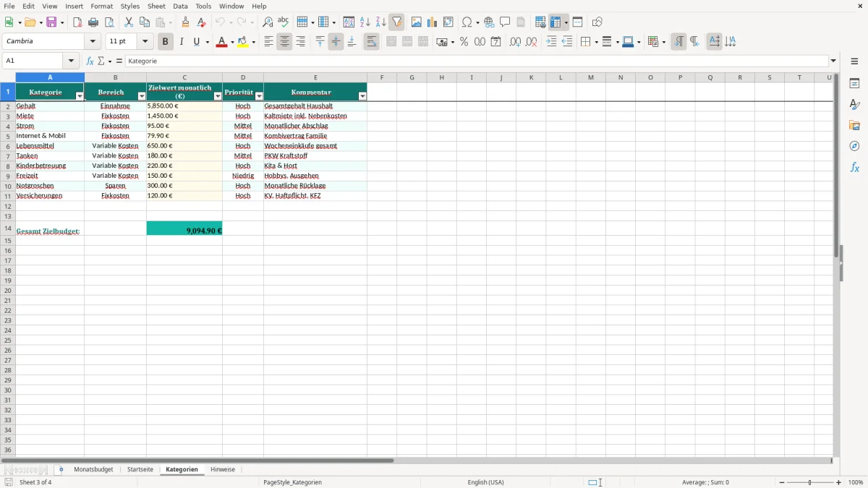868x488 pixels.
Task: Open the font size dropdown
Action: [145, 42]
